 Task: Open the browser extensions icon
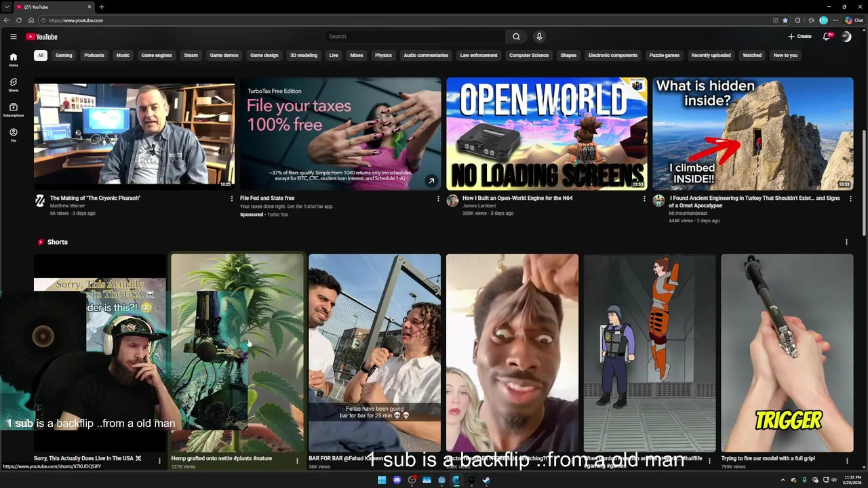797,20
